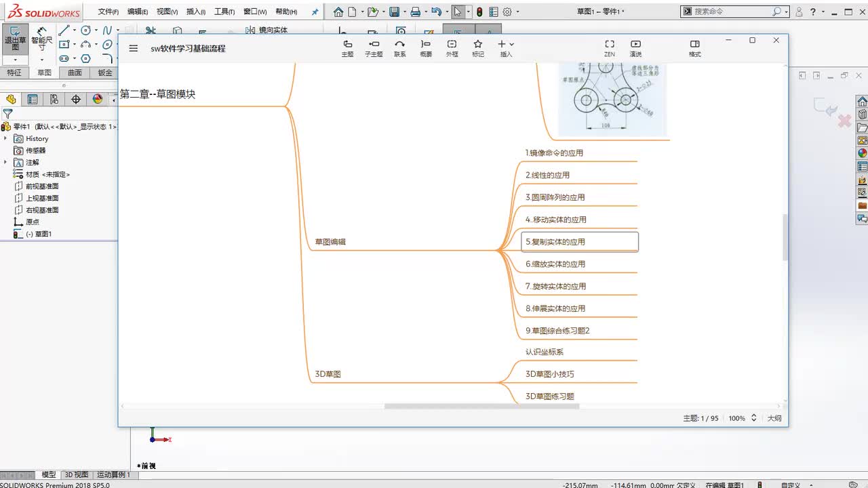Click the Options gear icon

507,12
